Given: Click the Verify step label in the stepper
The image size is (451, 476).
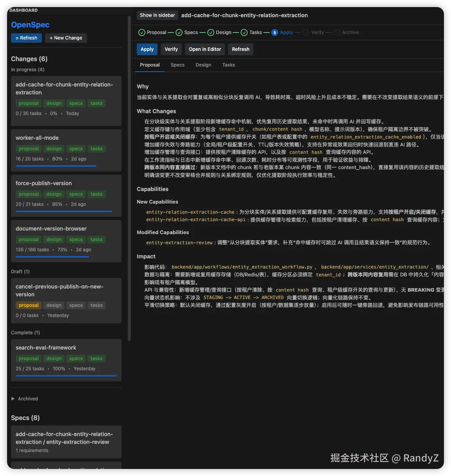Looking at the screenshot, I should point(318,32).
